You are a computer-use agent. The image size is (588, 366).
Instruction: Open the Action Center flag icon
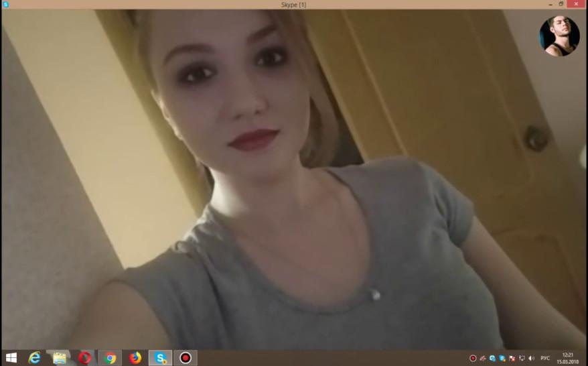(512, 358)
